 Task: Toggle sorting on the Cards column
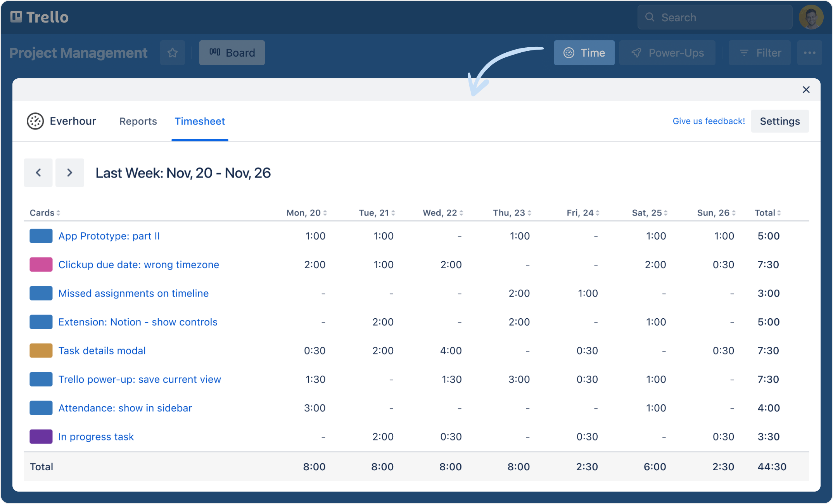point(58,212)
